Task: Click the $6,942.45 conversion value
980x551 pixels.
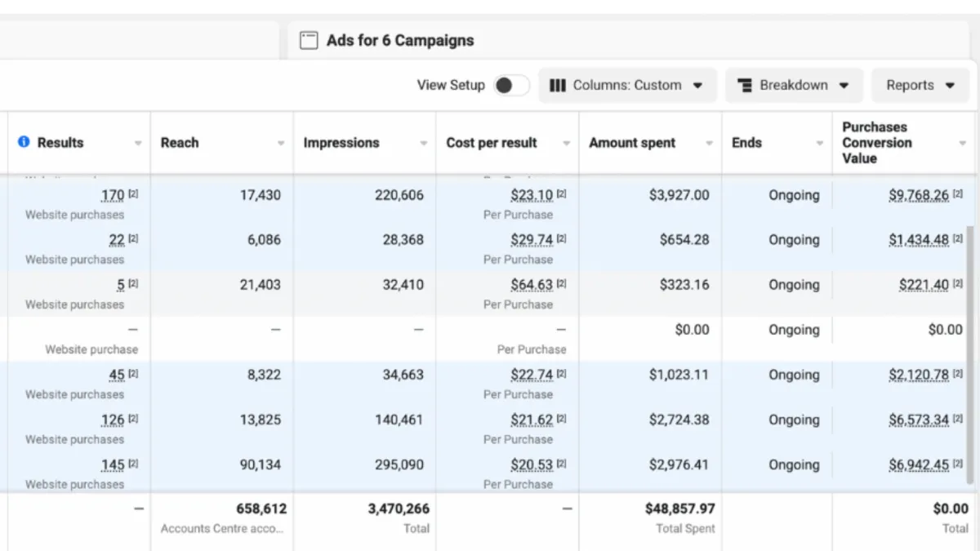Action: [919, 464]
